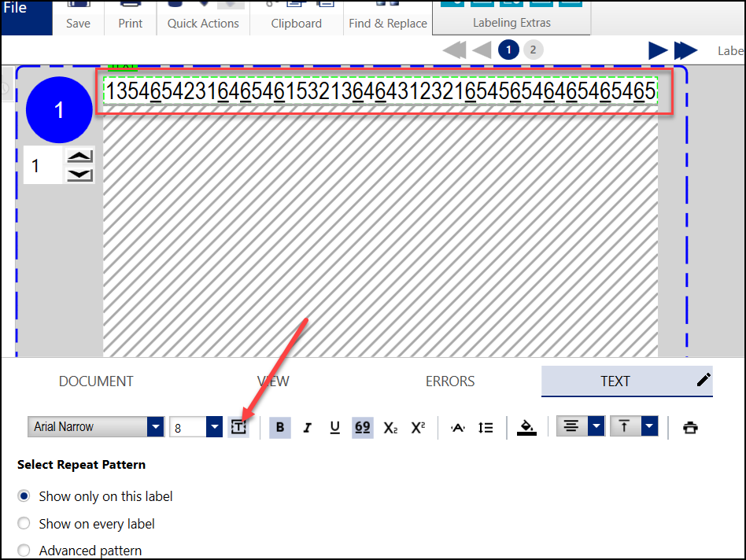Apply italic to the text
Image resolution: width=746 pixels, height=560 pixels.
tap(308, 427)
